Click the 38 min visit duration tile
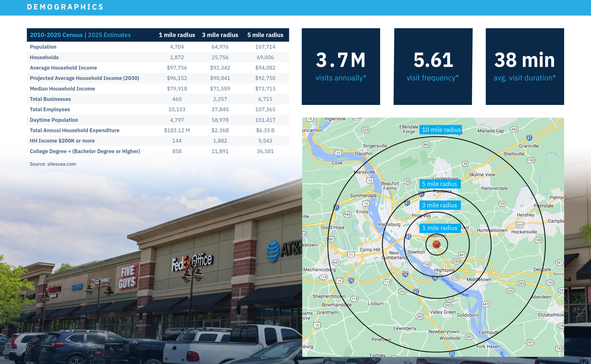 pos(525,66)
